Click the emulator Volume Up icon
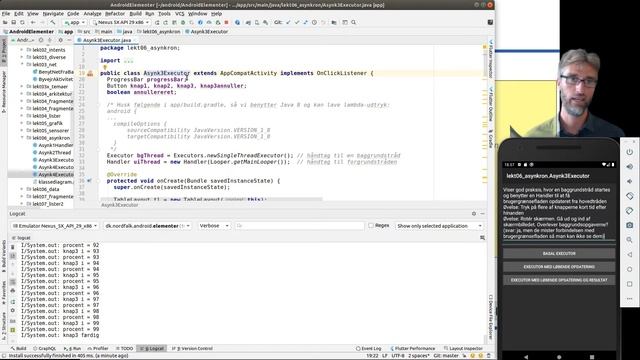The height and width of the screenshot is (360, 640). pyautogui.click(x=629, y=167)
